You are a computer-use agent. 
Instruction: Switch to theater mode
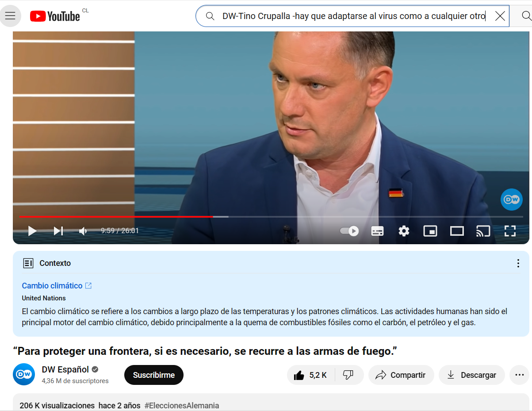(x=457, y=230)
